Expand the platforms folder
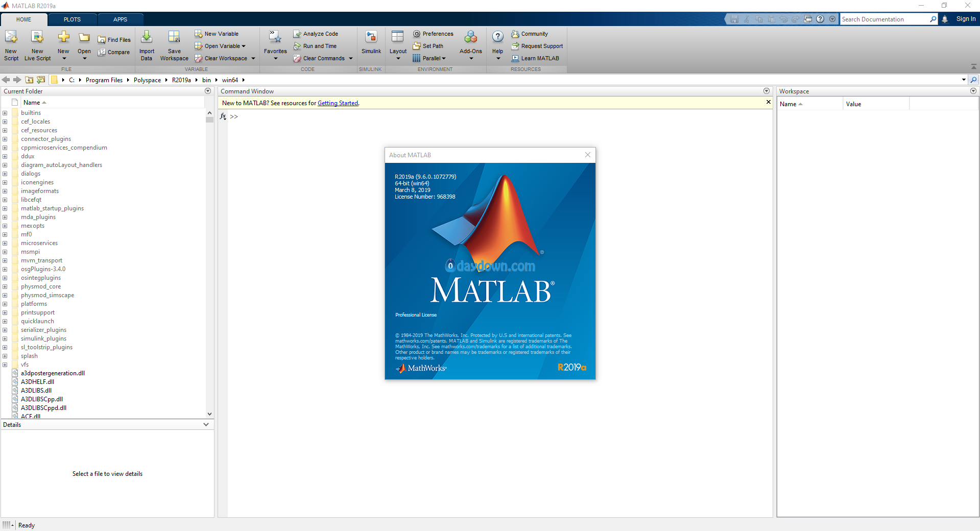The image size is (980, 531). [x=5, y=304]
